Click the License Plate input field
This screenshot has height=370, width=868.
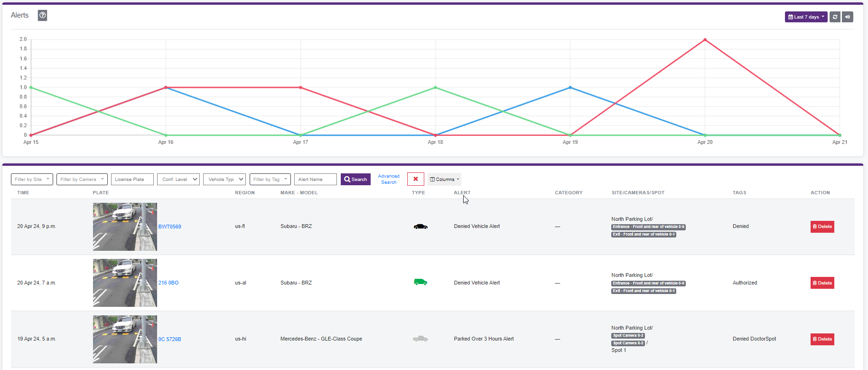click(132, 180)
